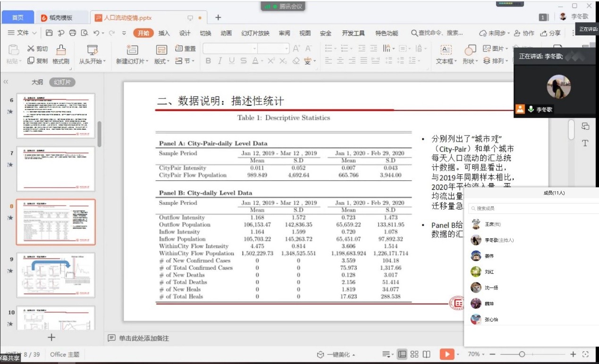Click Start From Beginning (从头开始) icon
599x364 pixels.
(92, 50)
